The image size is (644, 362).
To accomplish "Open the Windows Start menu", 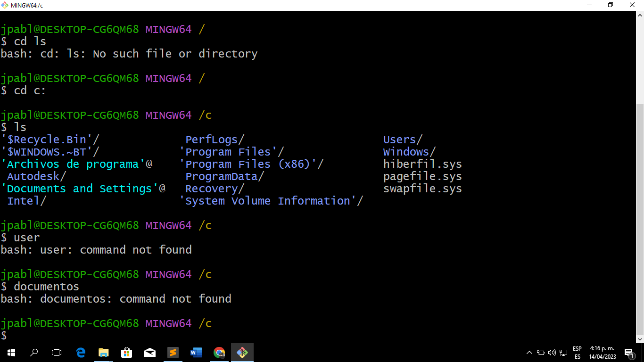I will 11,352.
